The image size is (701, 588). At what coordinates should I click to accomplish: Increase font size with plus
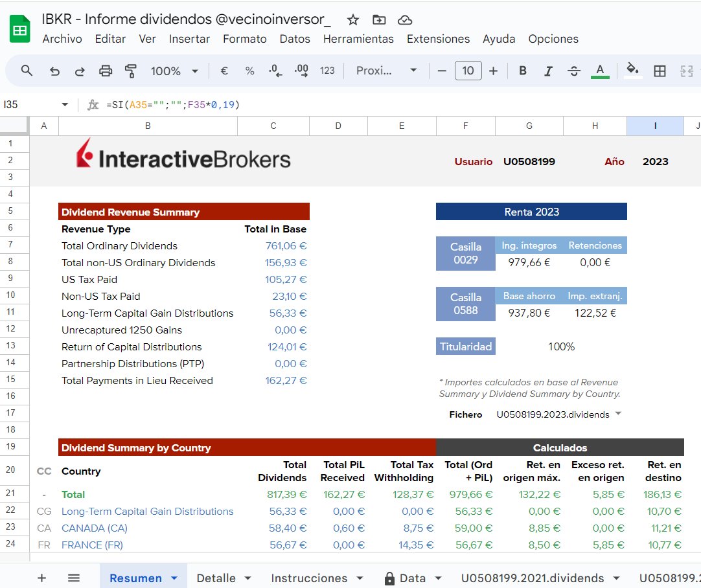[493, 71]
